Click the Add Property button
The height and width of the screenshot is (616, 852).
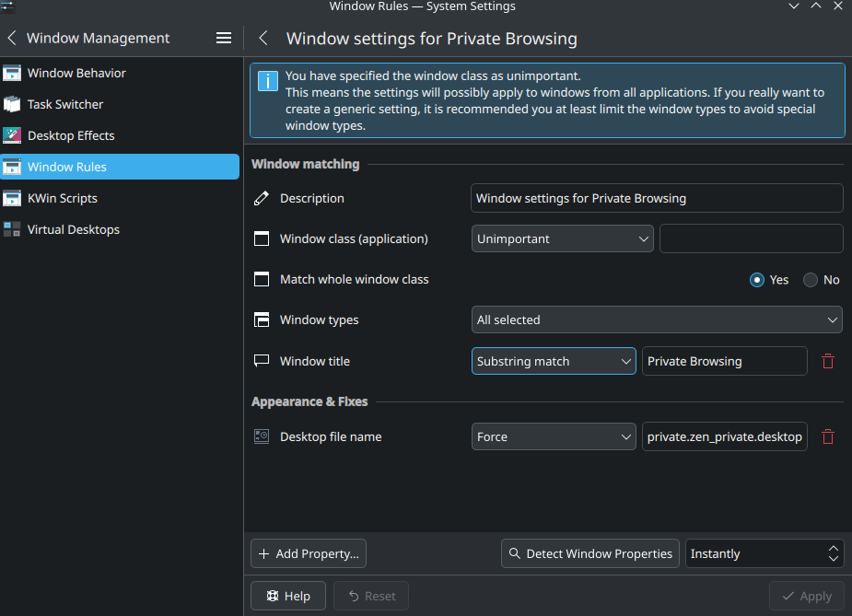[x=308, y=553]
